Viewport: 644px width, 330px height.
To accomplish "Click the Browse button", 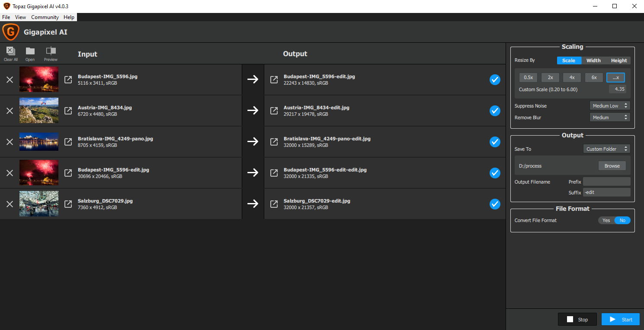I will [x=612, y=166].
